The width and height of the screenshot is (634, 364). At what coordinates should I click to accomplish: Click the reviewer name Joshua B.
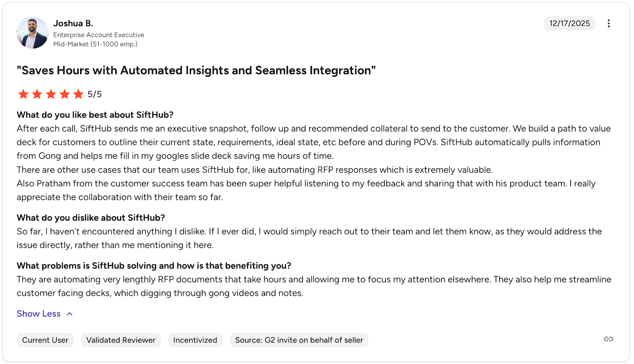(x=73, y=23)
